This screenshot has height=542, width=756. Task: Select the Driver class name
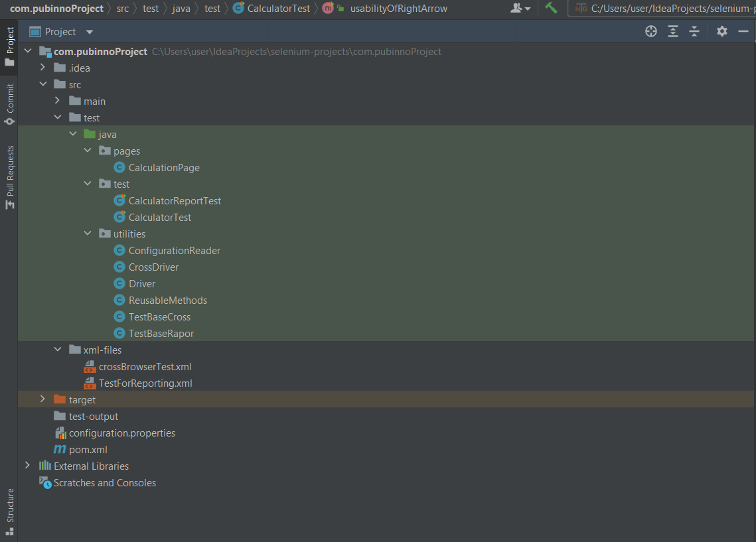tap(142, 284)
